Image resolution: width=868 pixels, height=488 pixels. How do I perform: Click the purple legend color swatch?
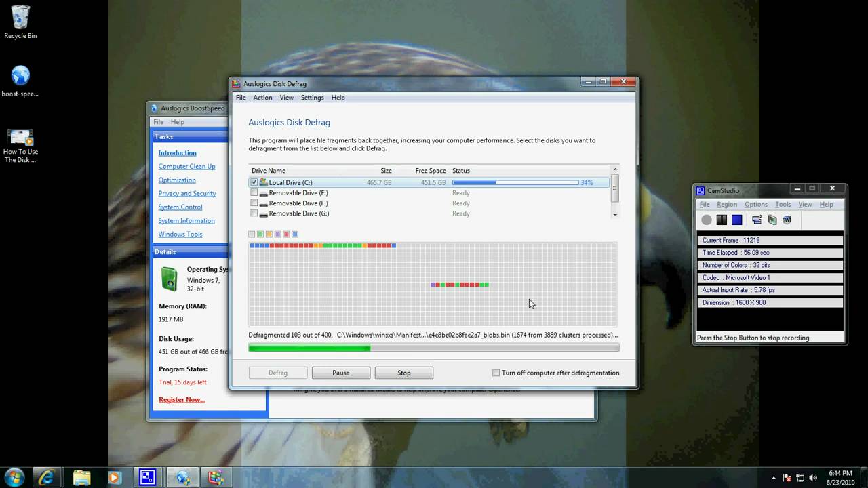pos(277,235)
